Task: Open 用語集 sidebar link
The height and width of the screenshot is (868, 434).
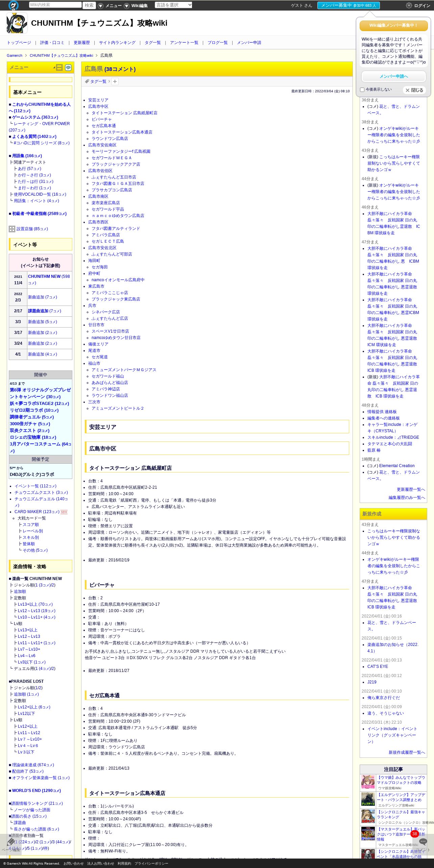Action: [x=27, y=156]
